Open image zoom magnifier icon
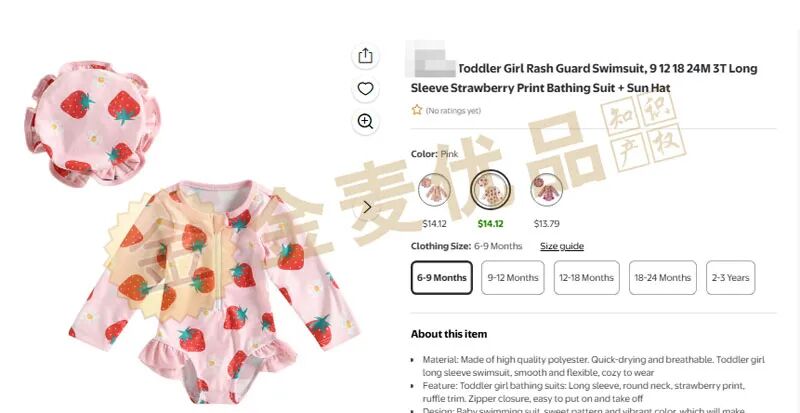The height and width of the screenshot is (413, 800). [365, 122]
